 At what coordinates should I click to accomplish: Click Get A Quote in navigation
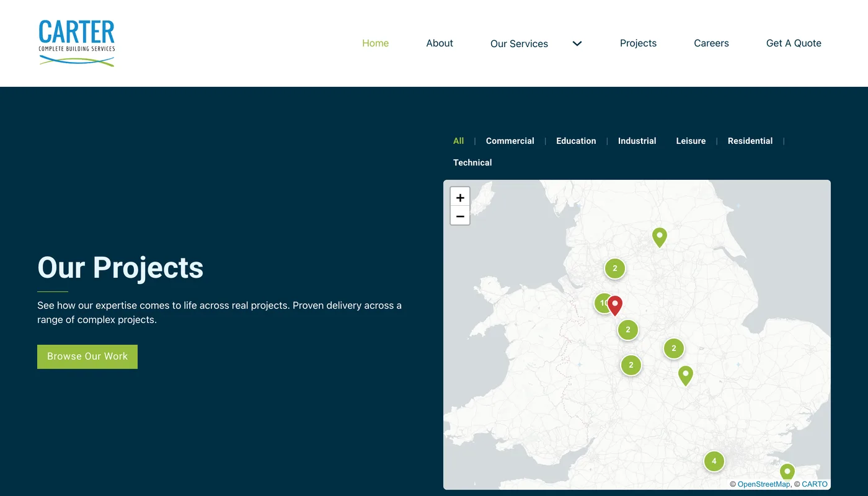click(794, 43)
